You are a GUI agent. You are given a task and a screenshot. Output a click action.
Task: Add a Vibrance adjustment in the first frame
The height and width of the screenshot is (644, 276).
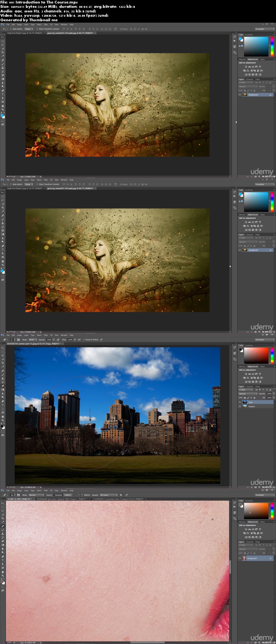(x=260, y=67)
